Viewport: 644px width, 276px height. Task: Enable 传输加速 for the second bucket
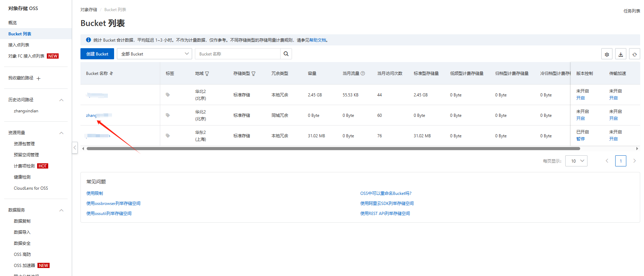coord(613,119)
